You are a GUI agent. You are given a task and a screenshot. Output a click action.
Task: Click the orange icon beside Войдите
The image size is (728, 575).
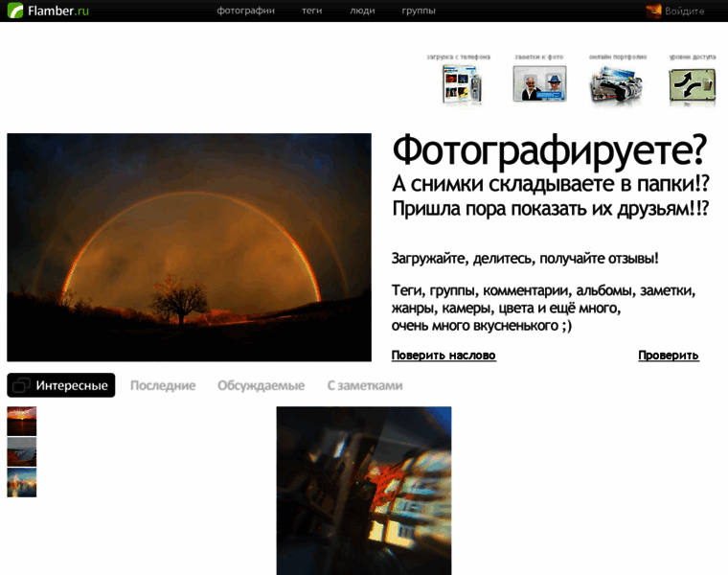tap(653, 11)
